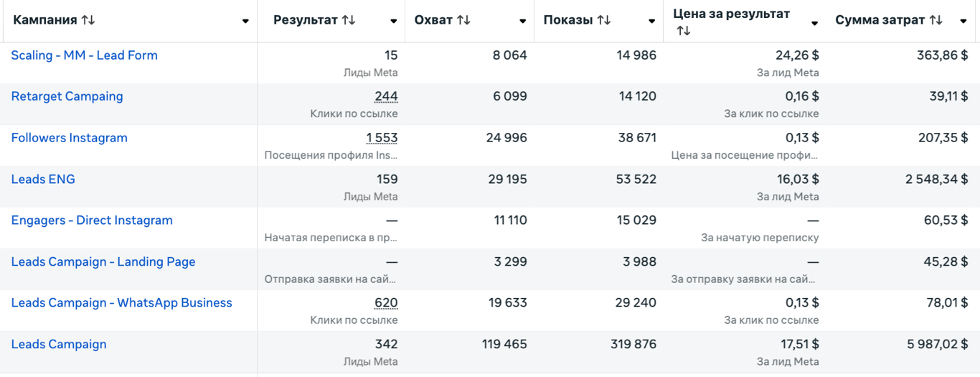The height and width of the screenshot is (377, 980).
Task: Click underlined 244 result value
Action: pos(386,96)
